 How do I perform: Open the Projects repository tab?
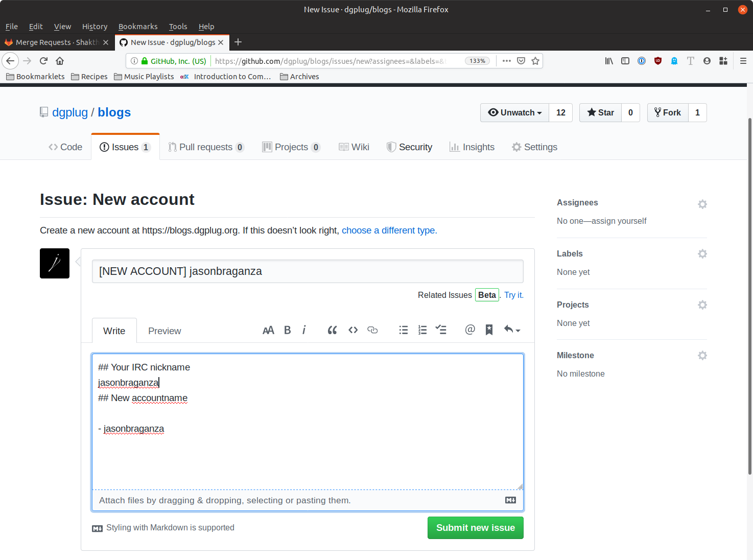click(x=291, y=147)
